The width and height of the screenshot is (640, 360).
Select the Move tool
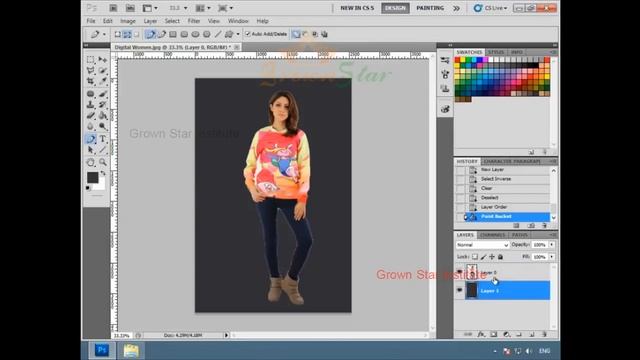pos(102,60)
